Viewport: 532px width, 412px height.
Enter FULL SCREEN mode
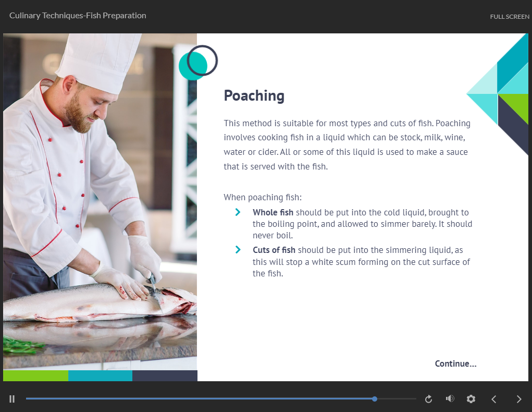[509, 17]
